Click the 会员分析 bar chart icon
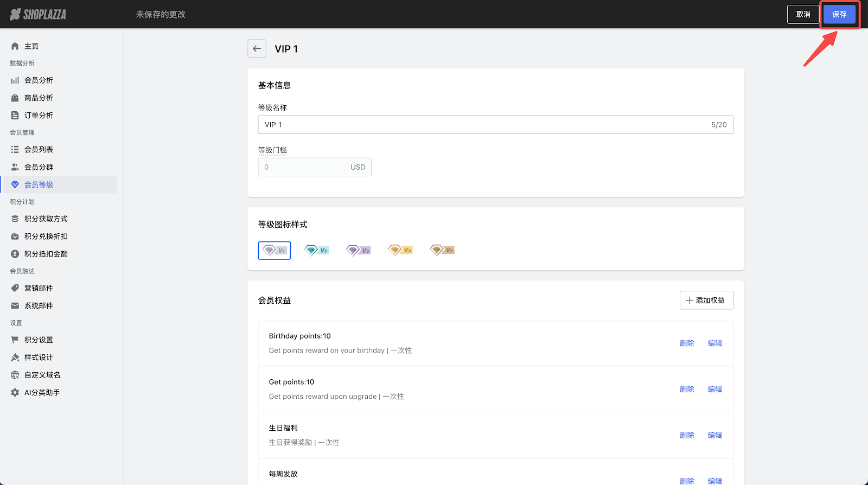Viewport: 868px width, 485px height. click(15, 80)
